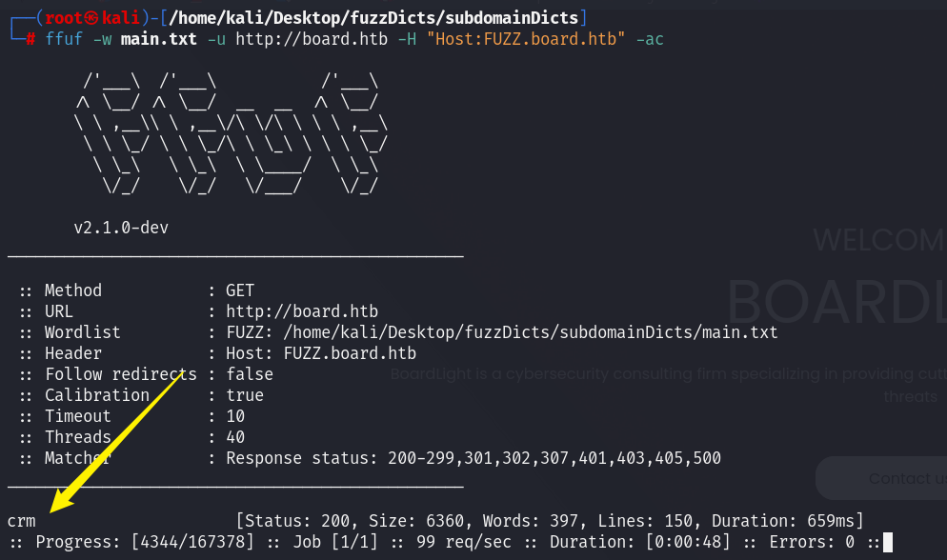Click the current directory path in the prompt
The image size is (947, 560).
[x=373, y=17]
